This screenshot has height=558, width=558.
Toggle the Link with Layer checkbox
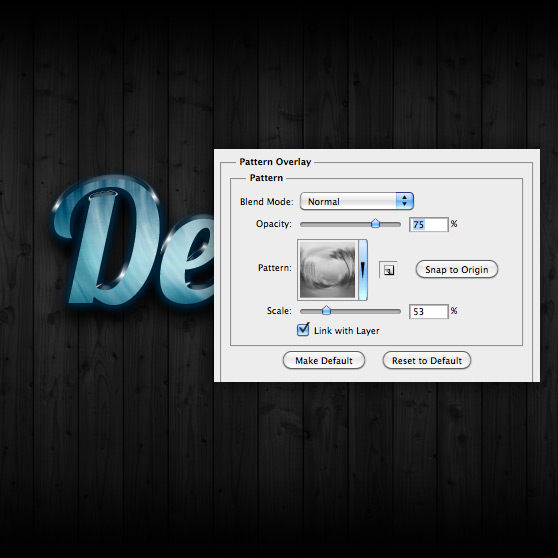[303, 330]
